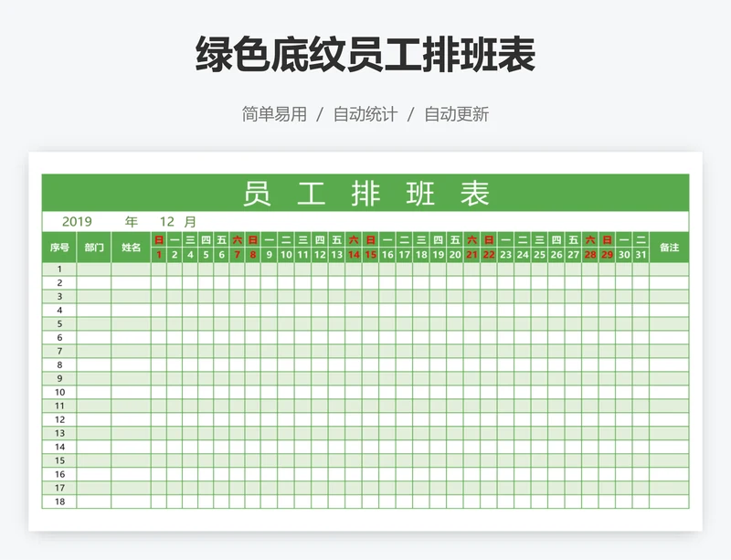Viewport: 731px width, 560px height.
Task: Select the year cell 2019
Action: pos(77,221)
